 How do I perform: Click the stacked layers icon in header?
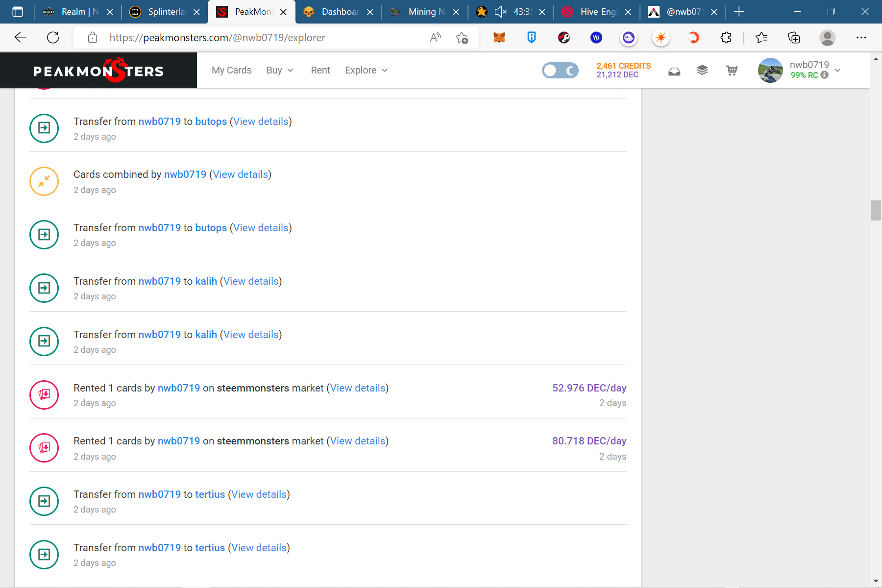[702, 71]
